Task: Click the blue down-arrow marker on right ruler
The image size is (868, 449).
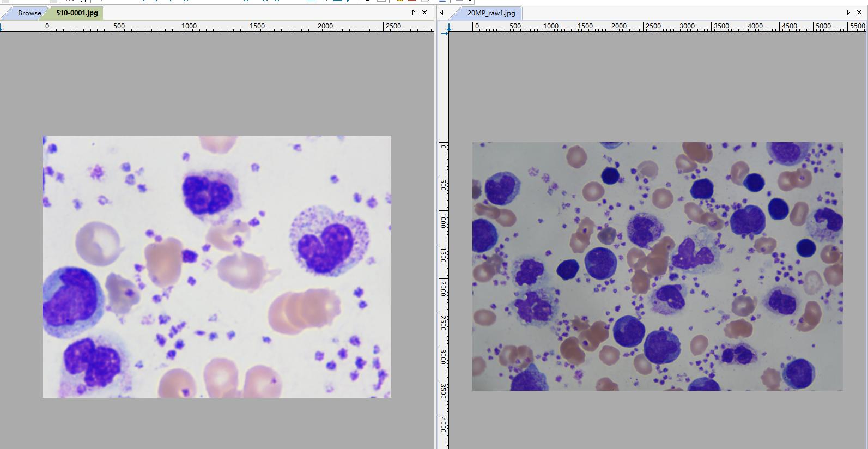Action: pyautogui.click(x=450, y=26)
